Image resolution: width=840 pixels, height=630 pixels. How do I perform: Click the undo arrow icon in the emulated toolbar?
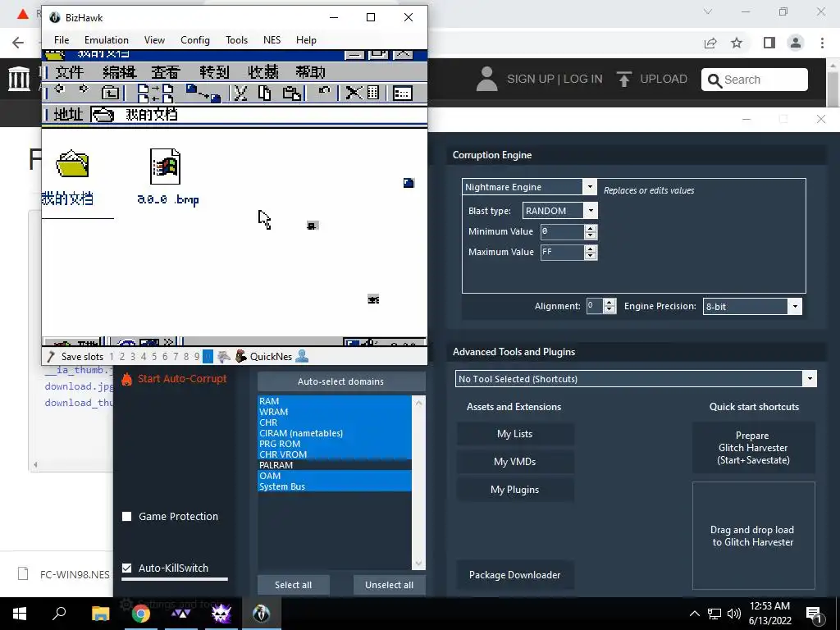(x=324, y=91)
